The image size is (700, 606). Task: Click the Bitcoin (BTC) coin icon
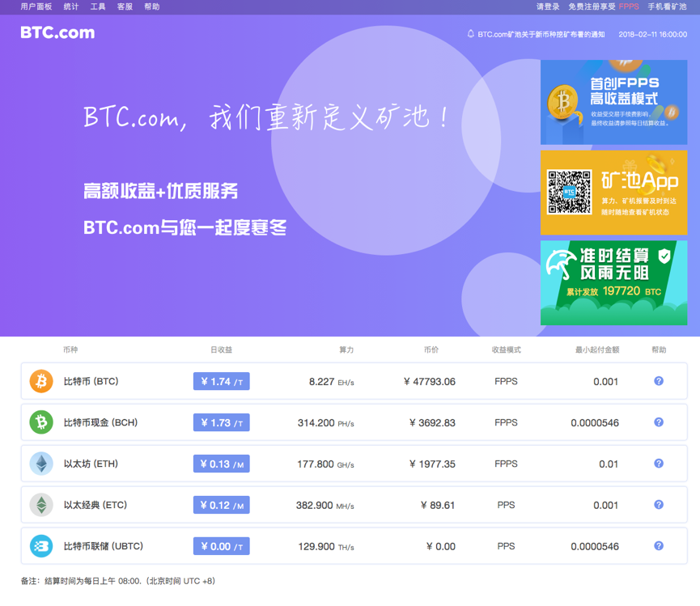click(x=41, y=381)
